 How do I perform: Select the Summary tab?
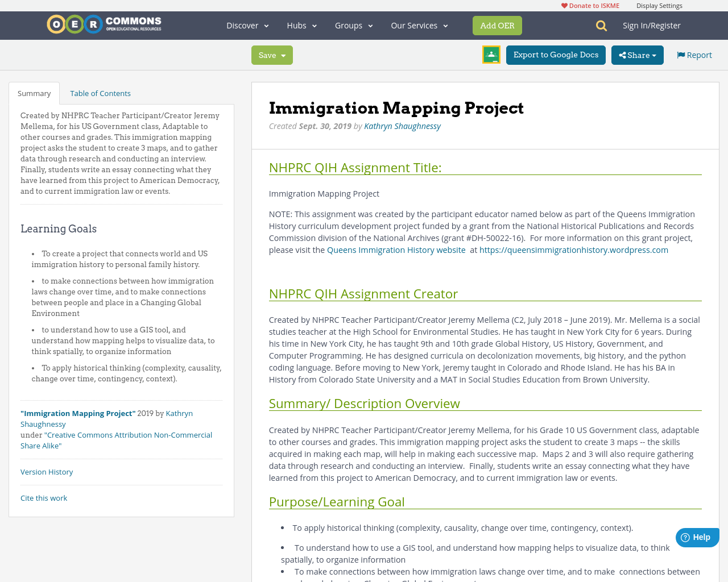coord(34,92)
